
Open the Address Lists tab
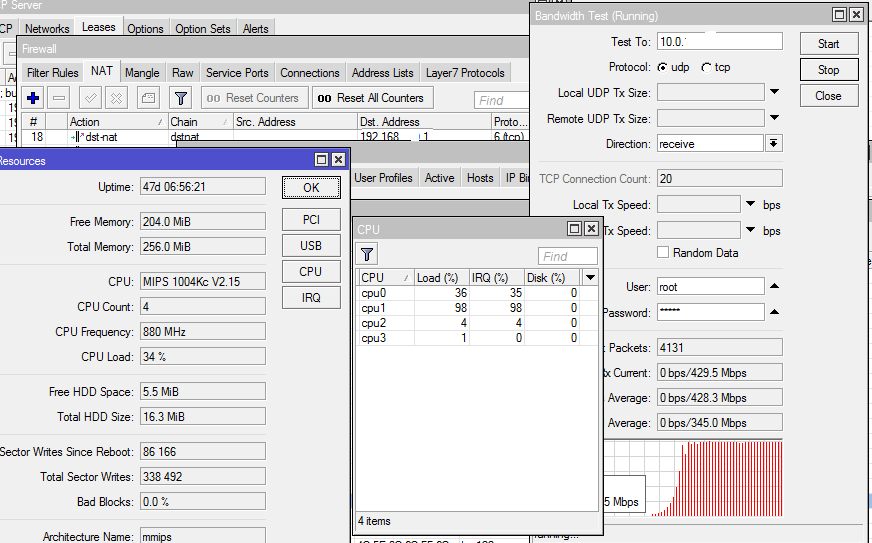click(382, 73)
